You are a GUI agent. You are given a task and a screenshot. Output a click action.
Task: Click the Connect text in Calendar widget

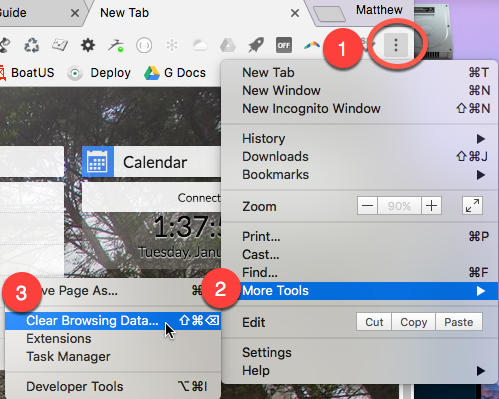(199, 198)
